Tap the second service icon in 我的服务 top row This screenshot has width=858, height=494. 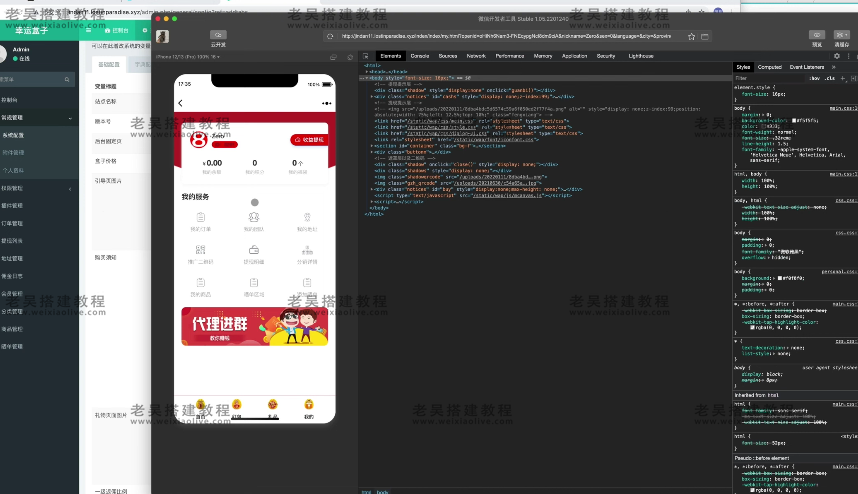point(255,217)
